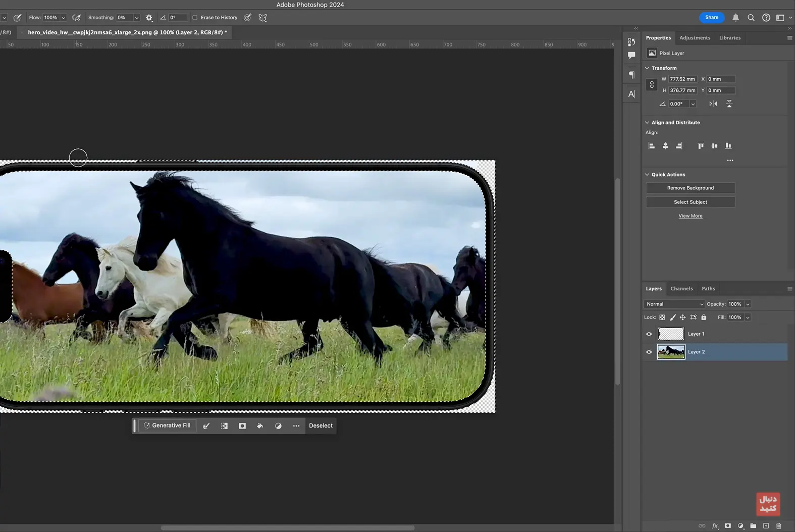The width and height of the screenshot is (795, 532).
Task: Align right edges icon
Action: point(679,146)
